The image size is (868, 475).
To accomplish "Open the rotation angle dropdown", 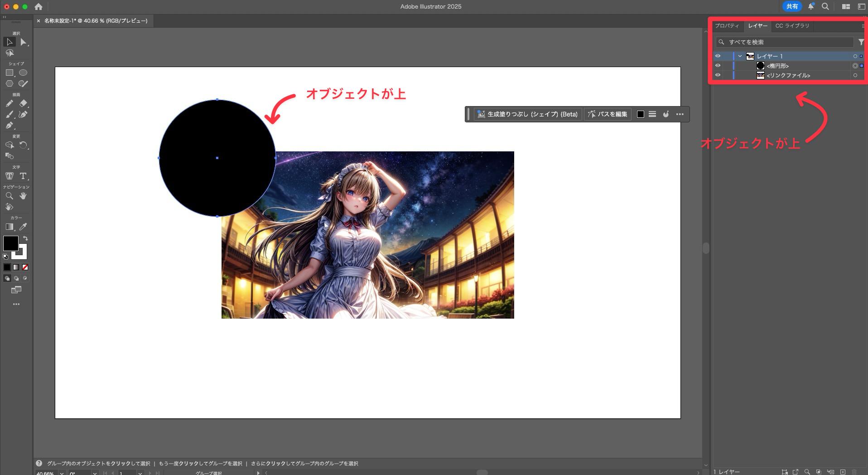I will click(95, 473).
